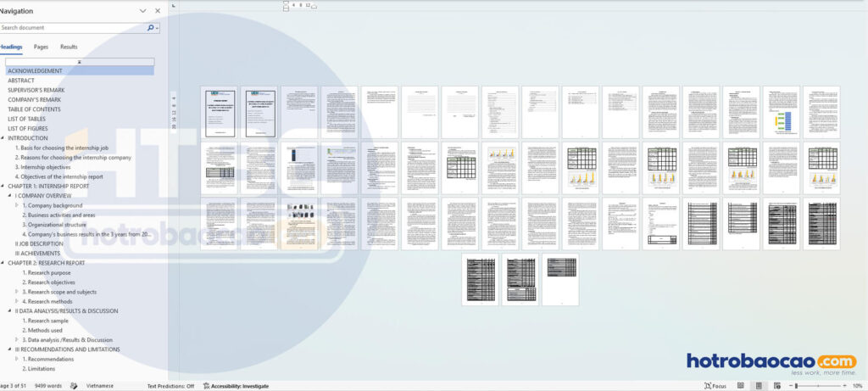
Task: Go to 1. Research purpose heading
Action: [47, 272]
